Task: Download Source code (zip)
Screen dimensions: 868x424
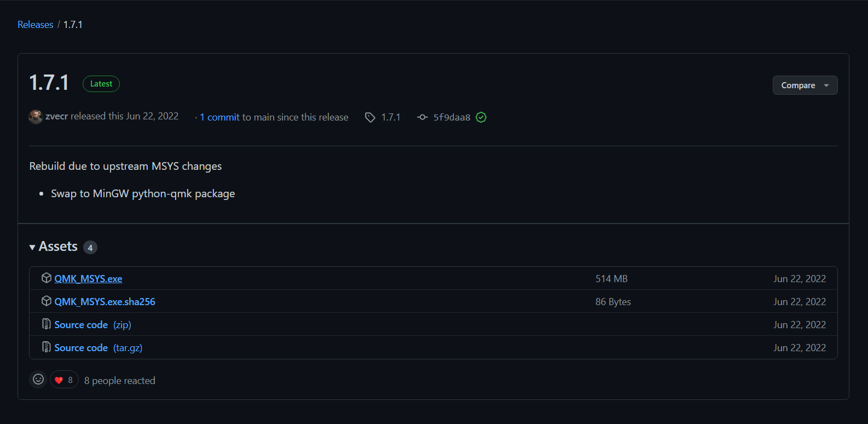Action: point(92,325)
